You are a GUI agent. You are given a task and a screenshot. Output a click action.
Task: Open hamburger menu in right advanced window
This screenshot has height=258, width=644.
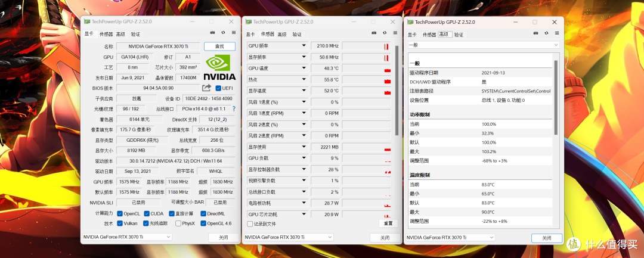point(557,33)
